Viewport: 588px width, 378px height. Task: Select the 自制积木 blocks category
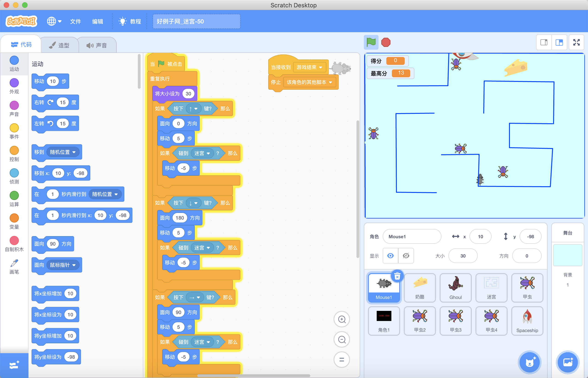14,244
